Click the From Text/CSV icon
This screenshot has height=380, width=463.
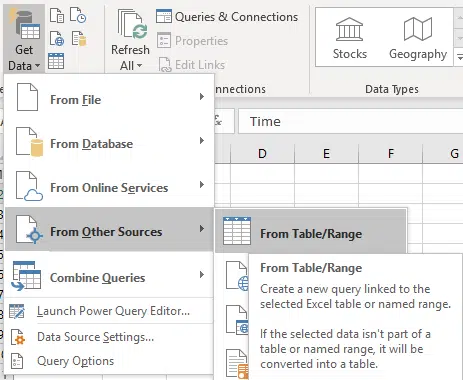click(x=57, y=15)
